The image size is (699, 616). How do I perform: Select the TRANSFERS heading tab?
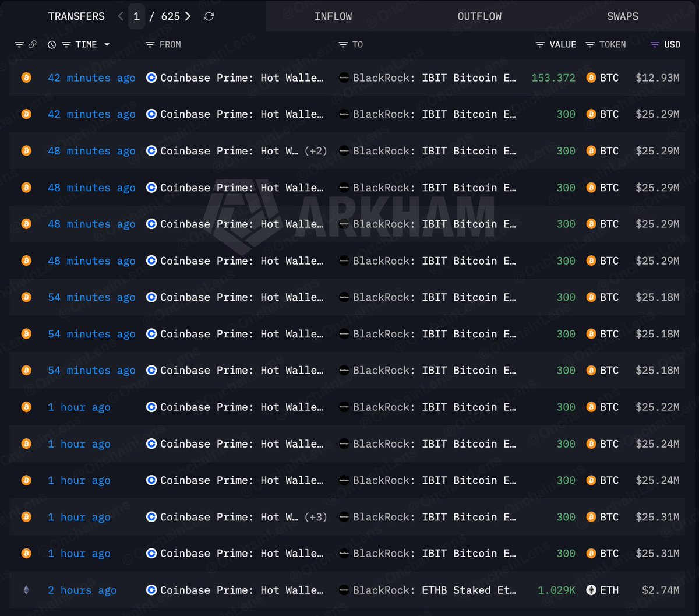pos(76,16)
